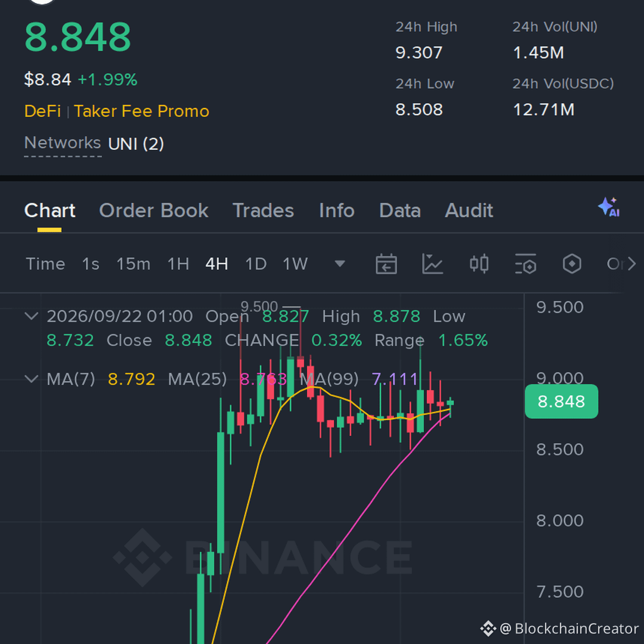Open the chart indicators line-graph icon
This screenshot has height=644, width=644.
tap(432, 264)
